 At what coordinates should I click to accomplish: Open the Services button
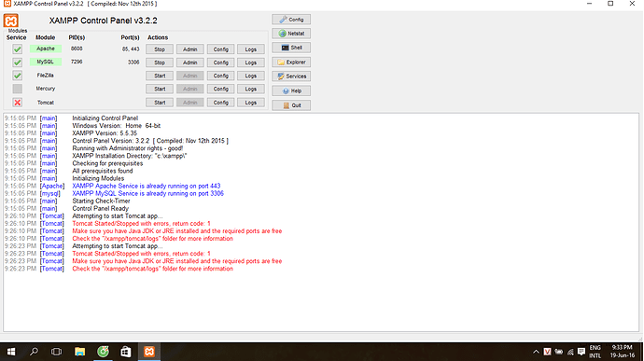pyautogui.click(x=291, y=76)
